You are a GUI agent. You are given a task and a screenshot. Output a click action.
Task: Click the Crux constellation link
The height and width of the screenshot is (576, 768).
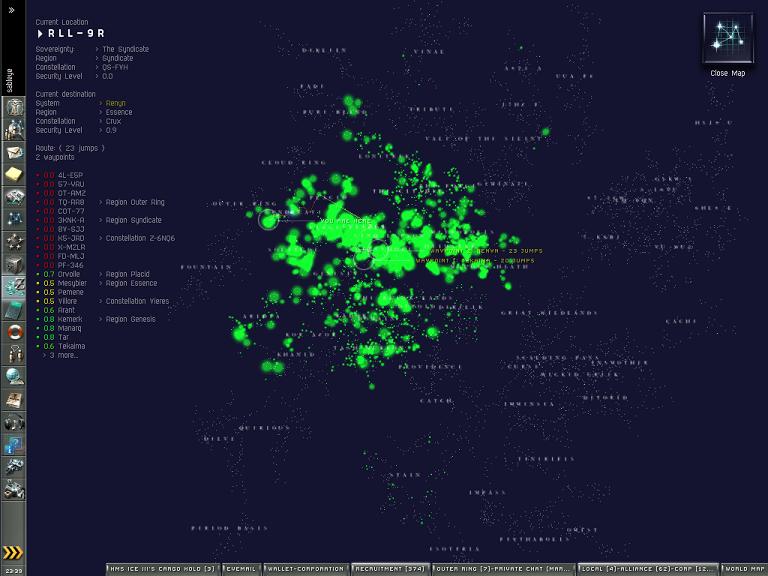click(113, 121)
